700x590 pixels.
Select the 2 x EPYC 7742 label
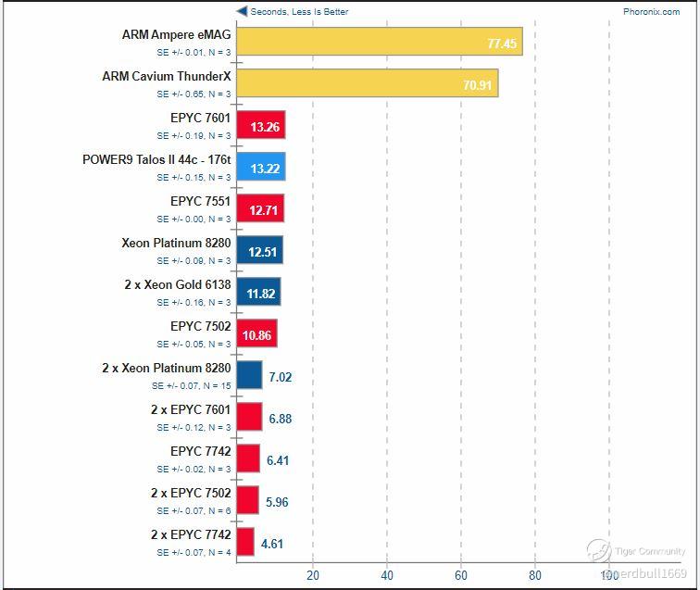point(191,534)
